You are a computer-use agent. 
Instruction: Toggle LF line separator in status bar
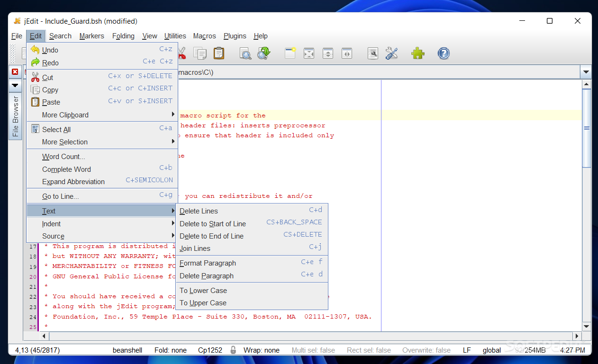click(x=467, y=350)
